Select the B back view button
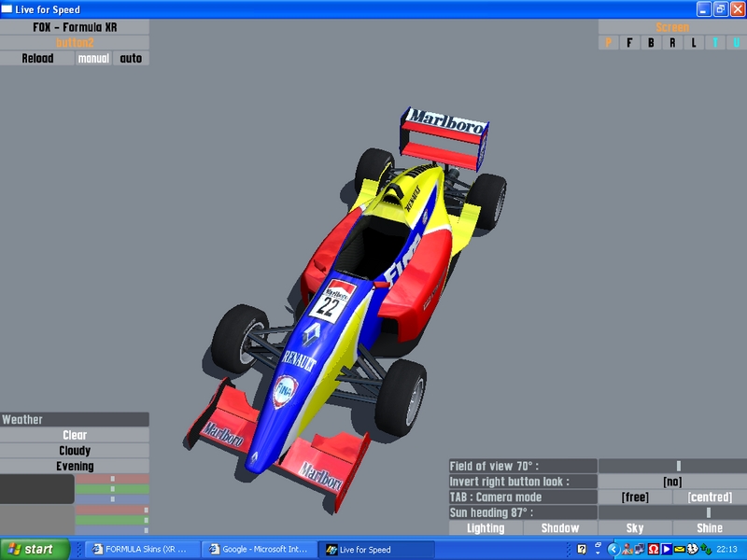The width and height of the screenshot is (747, 560). pos(651,43)
